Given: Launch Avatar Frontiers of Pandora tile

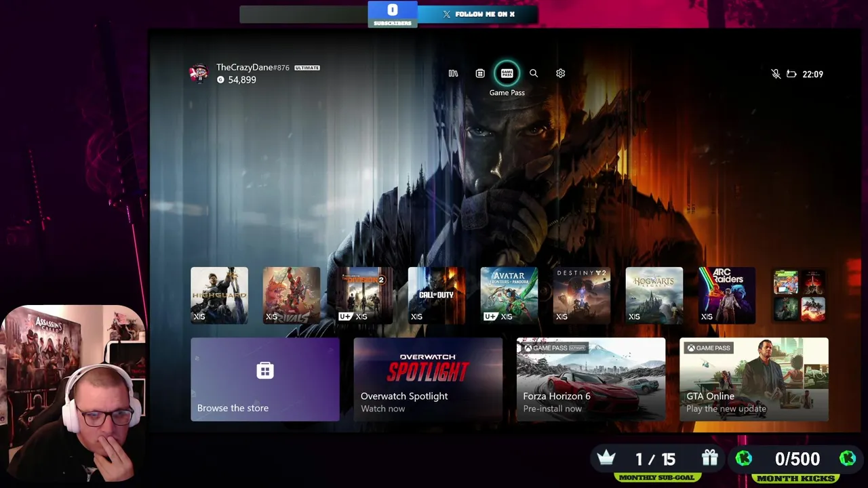Looking at the screenshot, I should pos(509,296).
